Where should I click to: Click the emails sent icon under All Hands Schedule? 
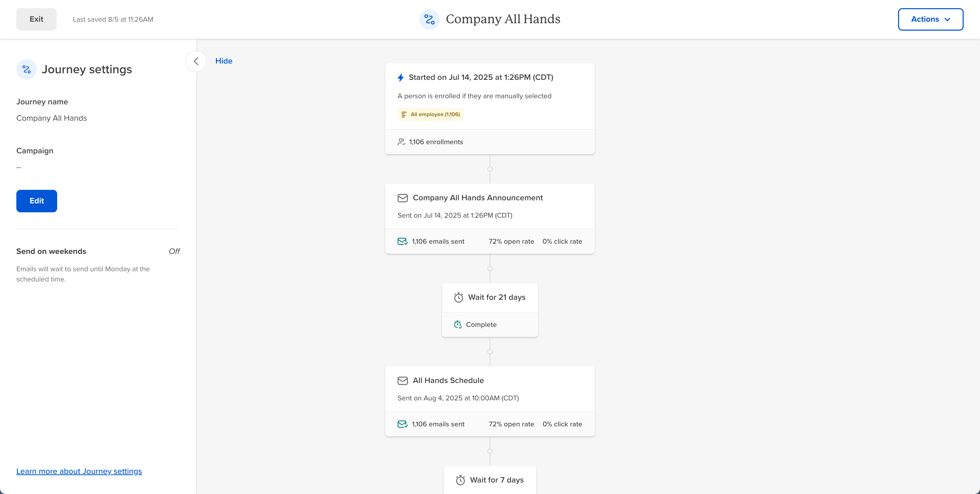click(x=402, y=424)
